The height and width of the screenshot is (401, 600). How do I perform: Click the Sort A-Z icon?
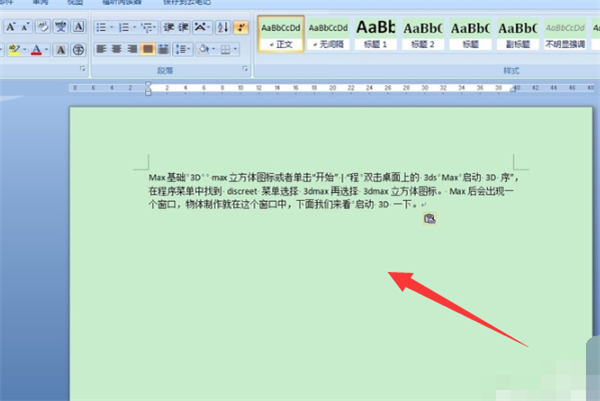(x=222, y=27)
